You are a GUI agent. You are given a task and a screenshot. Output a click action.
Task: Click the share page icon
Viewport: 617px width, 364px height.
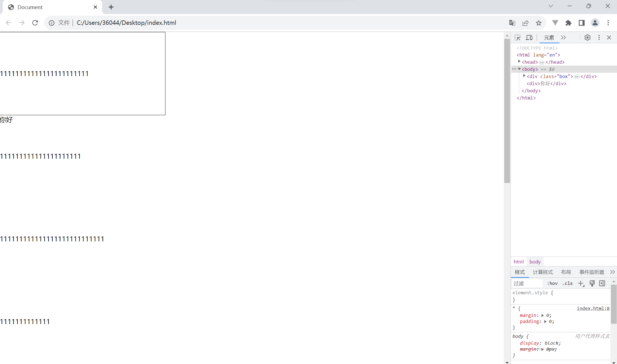525,23
